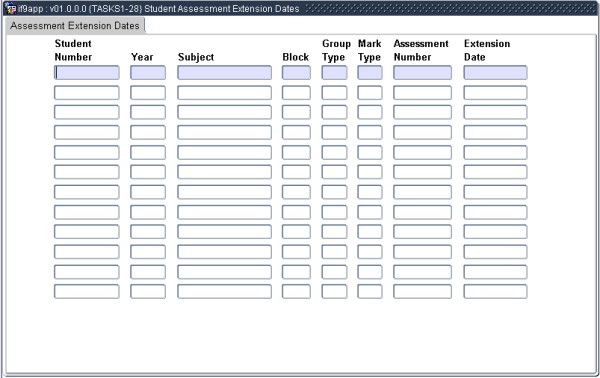Select the tenth row Extension Date field

click(495, 252)
